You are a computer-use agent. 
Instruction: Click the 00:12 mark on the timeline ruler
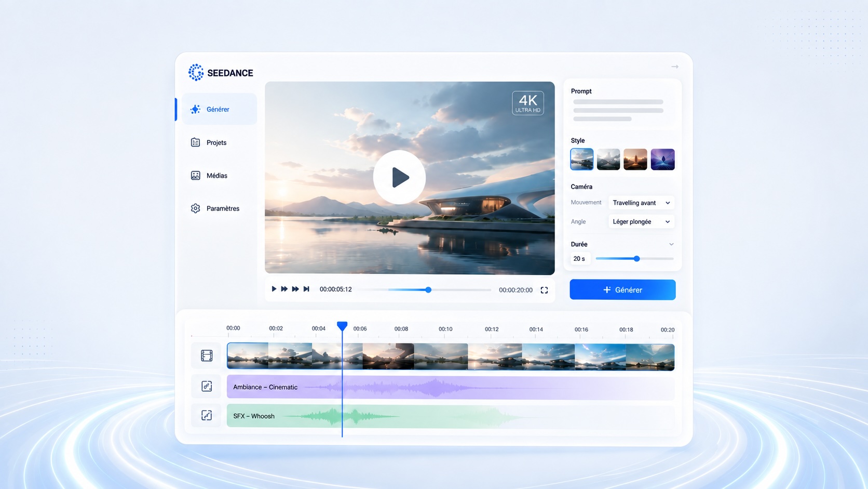pyautogui.click(x=492, y=329)
